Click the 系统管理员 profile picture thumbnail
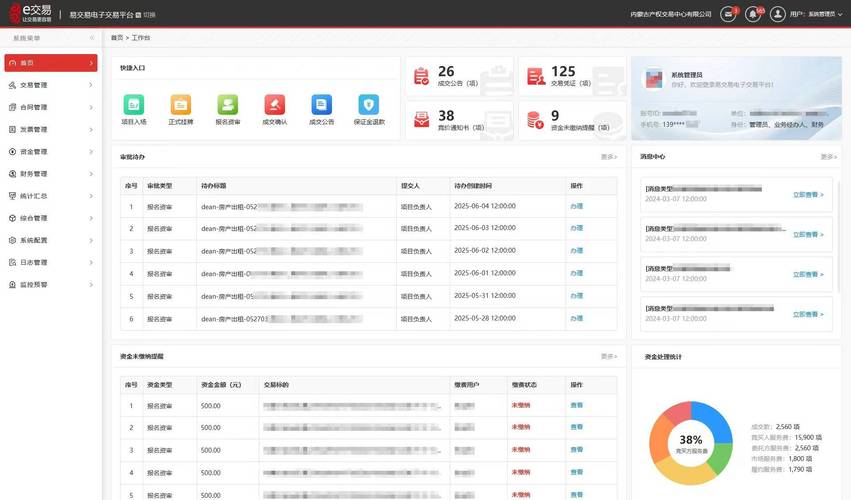 click(653, 79)
